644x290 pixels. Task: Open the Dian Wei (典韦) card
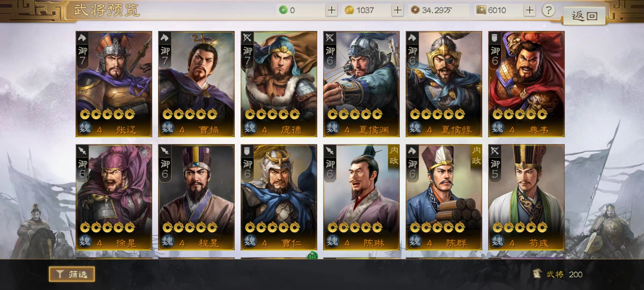(526, 84)
